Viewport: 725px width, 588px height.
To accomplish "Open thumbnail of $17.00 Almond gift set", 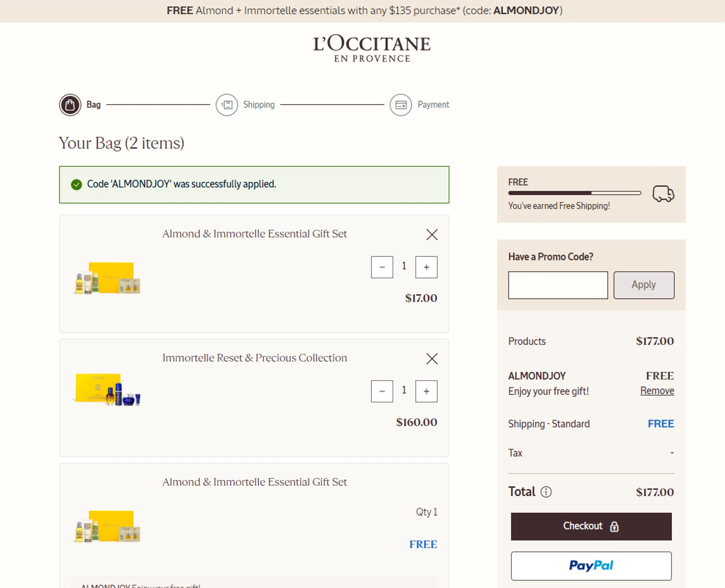I will pos(107,278).
